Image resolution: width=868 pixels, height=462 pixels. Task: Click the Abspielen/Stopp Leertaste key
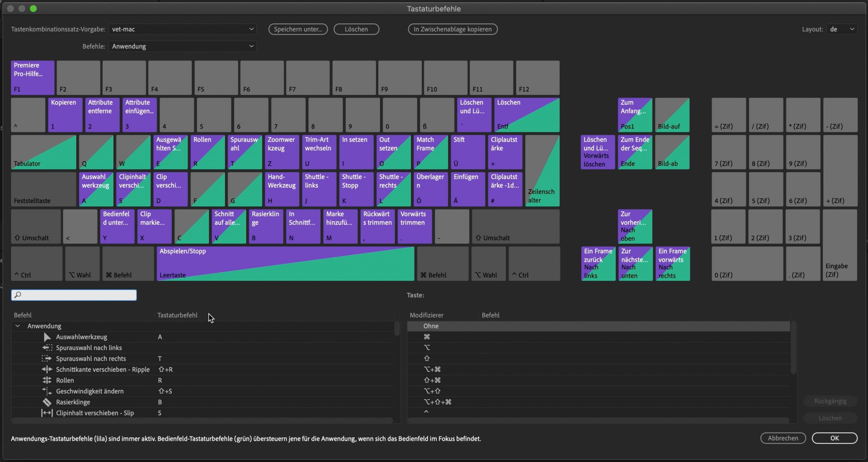point(285,264)
